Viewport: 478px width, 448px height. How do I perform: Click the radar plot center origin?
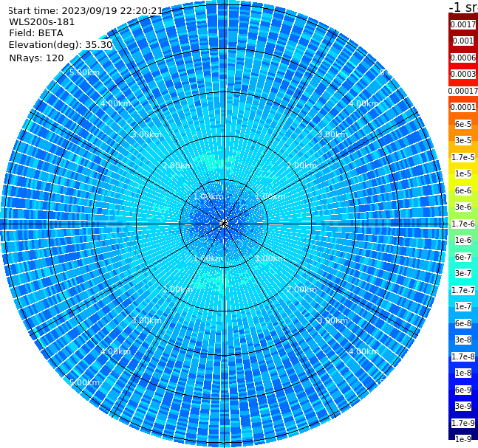coord(224,224)
